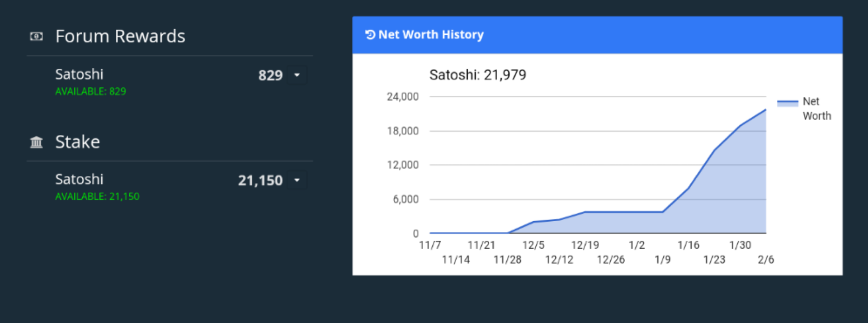
Task: Click the Forum Rewards money bill icon
Action: pos(36,37)
